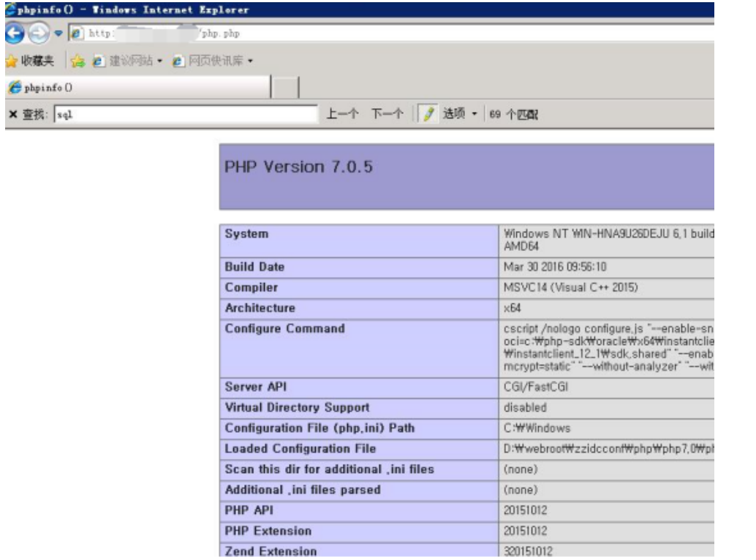The height and width of the screenshot is (560, 756).
Task: Open a new blank tab
Action: (286, 88)
